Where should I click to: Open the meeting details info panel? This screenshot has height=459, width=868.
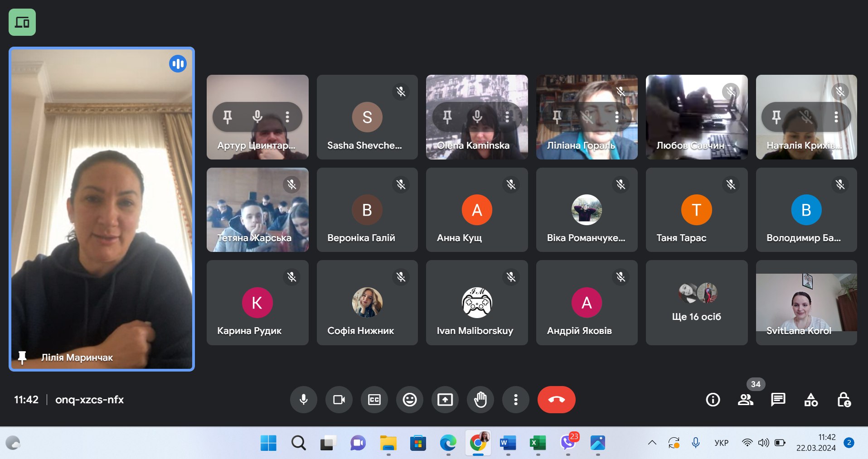[713, 400]
